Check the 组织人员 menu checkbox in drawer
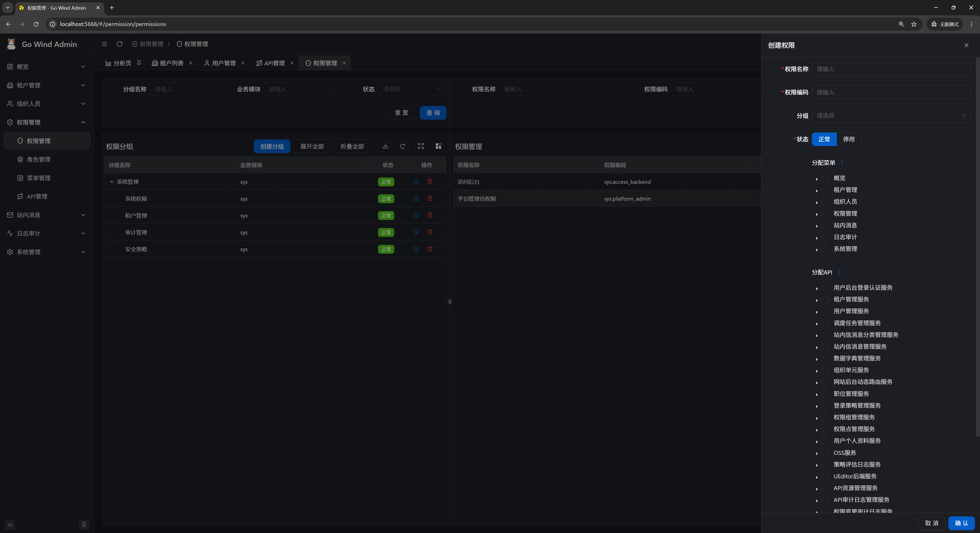 [825, 202]
